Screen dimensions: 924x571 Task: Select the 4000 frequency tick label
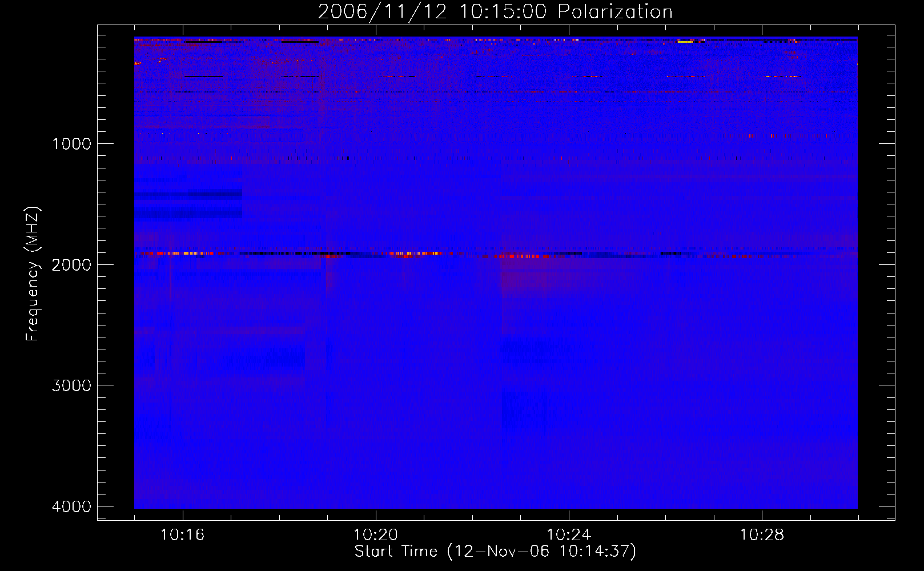pos(71,506)
